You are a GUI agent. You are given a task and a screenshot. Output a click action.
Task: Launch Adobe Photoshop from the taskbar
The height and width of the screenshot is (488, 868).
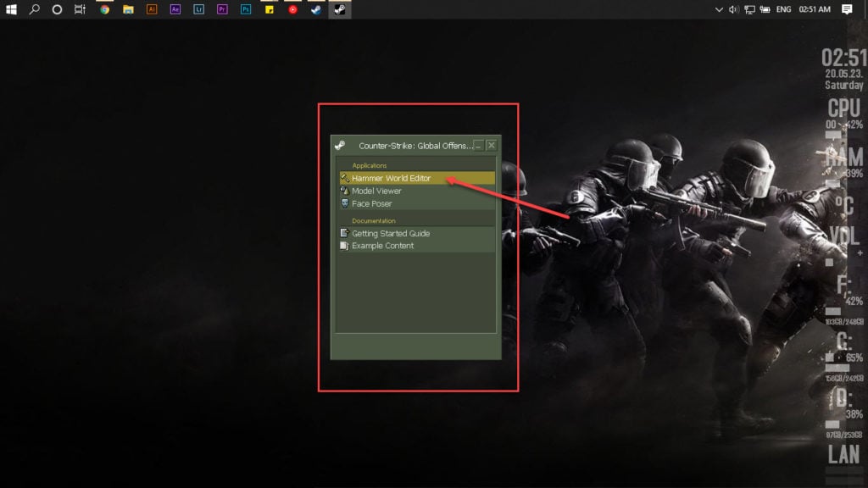[246, 9]
